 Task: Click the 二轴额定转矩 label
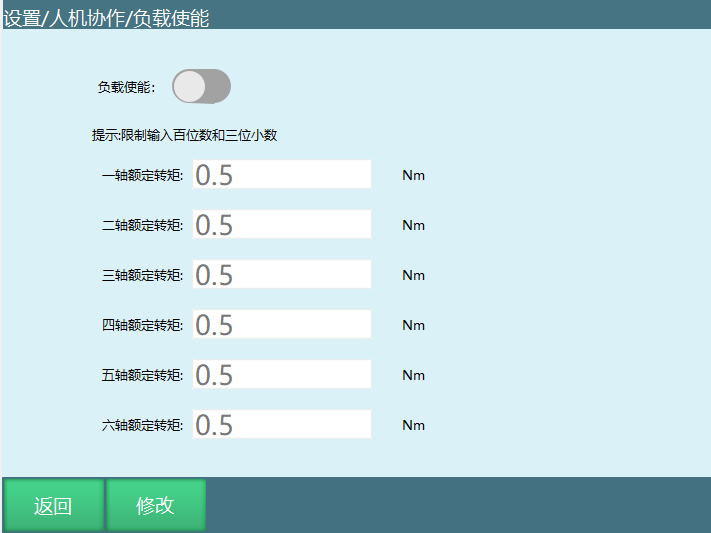point(142,226)
